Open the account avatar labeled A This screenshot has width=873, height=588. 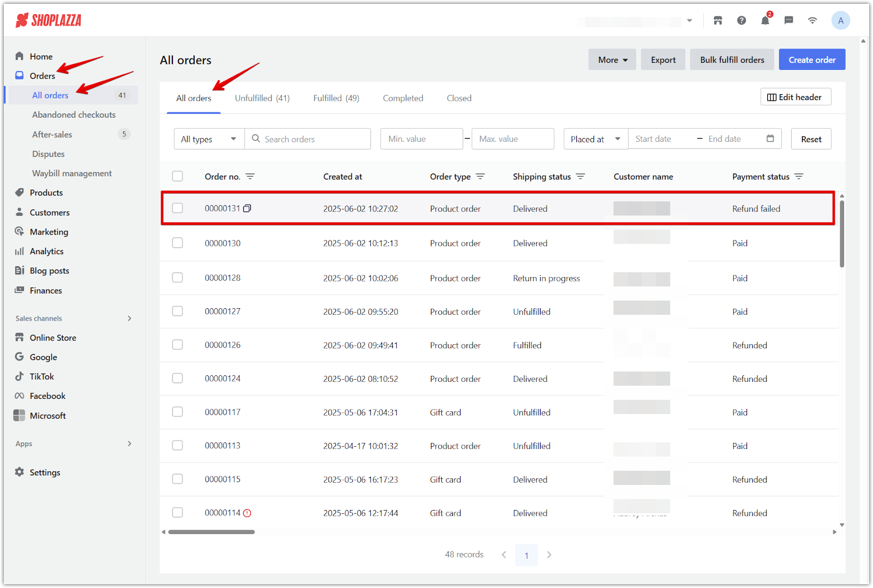pos(840,21)
